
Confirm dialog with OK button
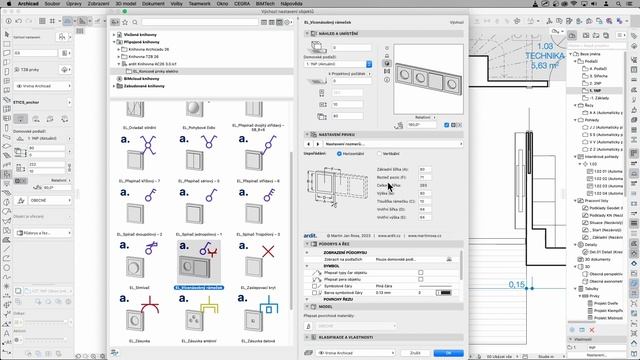tap(449, 353)
